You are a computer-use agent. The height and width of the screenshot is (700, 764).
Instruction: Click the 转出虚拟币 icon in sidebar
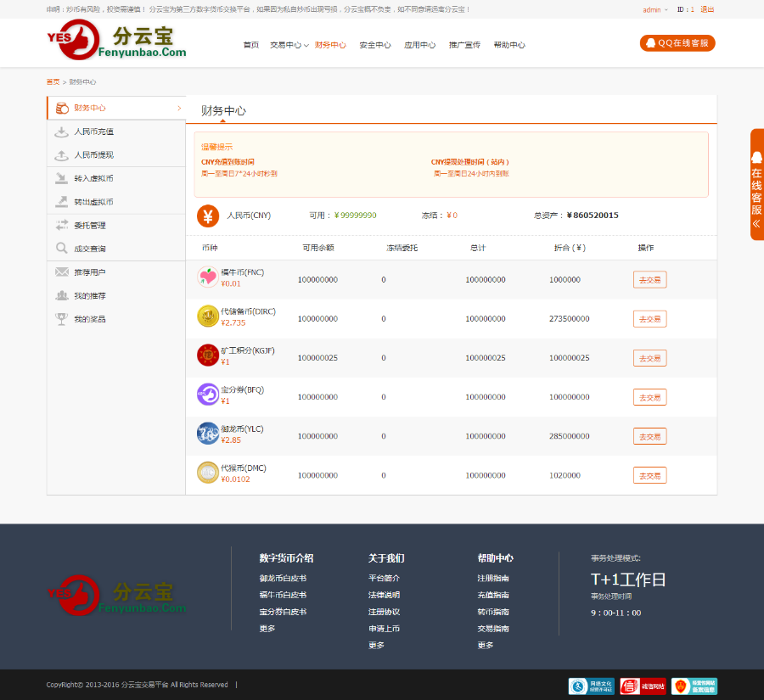pyautogui.click(x=61, y=202)
